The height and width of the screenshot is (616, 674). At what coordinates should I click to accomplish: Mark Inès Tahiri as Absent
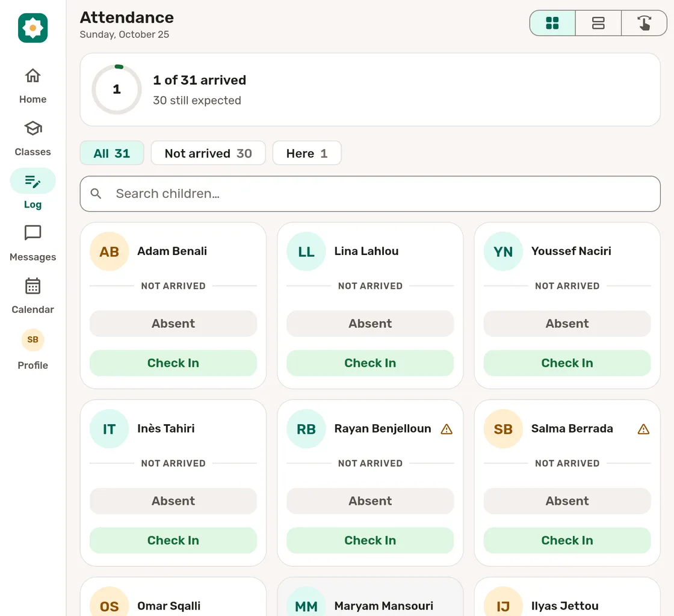pyautogui.click(x=173, y=501)
